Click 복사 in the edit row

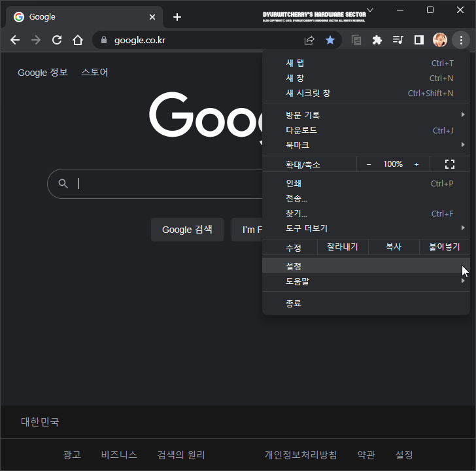394,247
